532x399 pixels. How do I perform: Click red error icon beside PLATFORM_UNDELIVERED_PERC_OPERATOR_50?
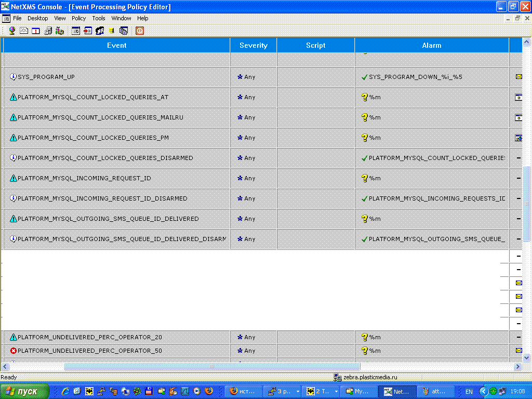tap(14, 351)
